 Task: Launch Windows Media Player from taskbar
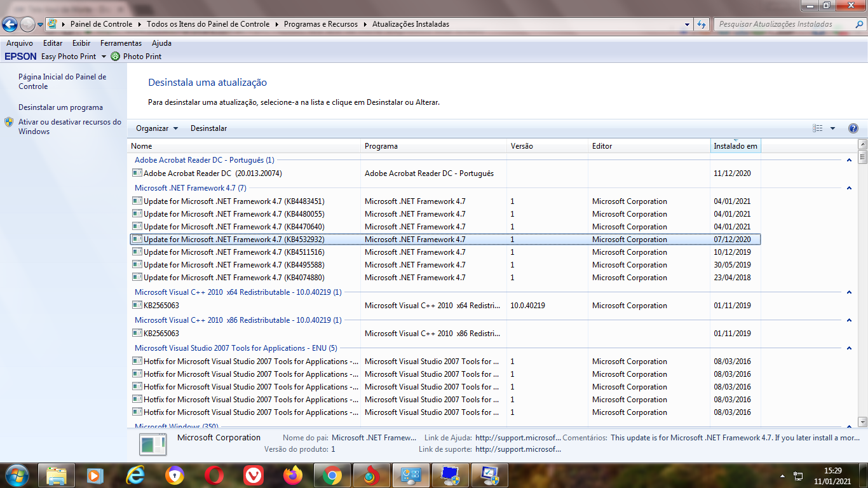point(95,475)
